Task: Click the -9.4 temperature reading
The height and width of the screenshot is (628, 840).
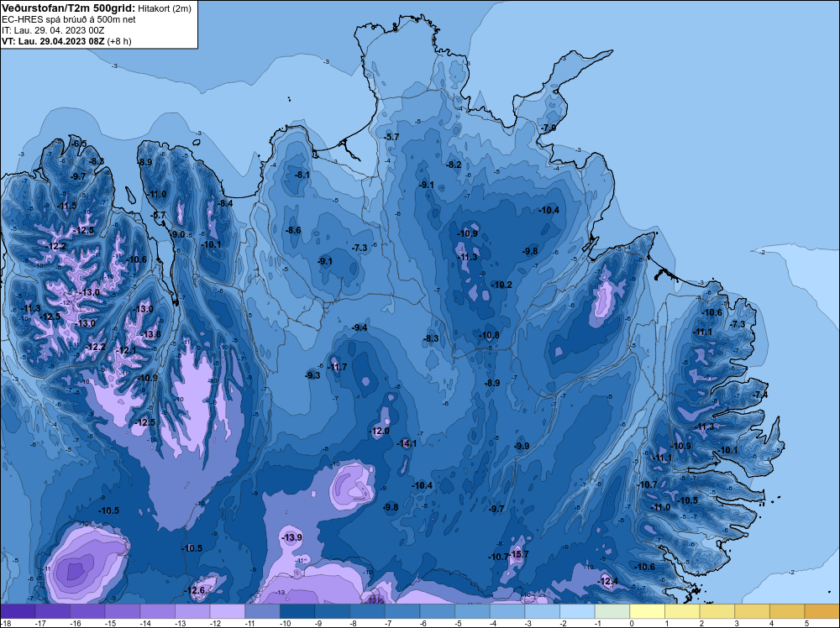Action: click(360, 327)
